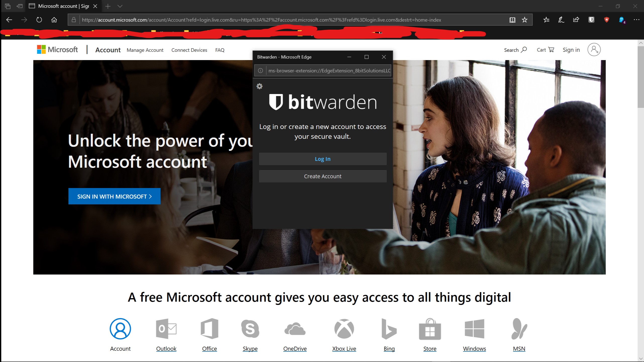
Task: Open a new tab with plus icon
Action: tap(108, 6)
